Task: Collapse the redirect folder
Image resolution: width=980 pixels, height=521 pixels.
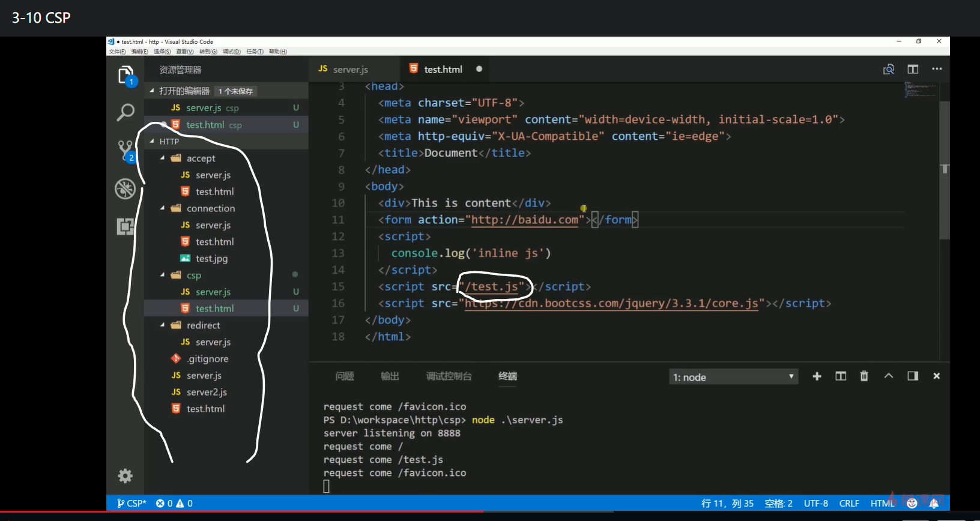Action: pyautogui.click(x=162, y=325)
